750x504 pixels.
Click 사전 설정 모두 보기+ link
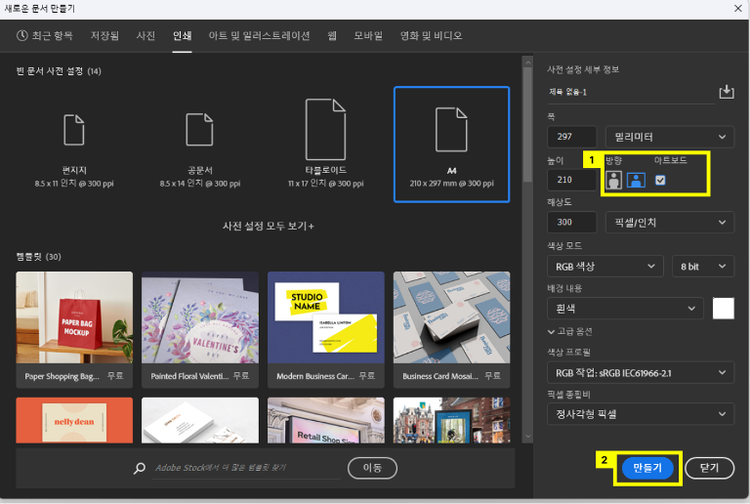coord(268,226)
